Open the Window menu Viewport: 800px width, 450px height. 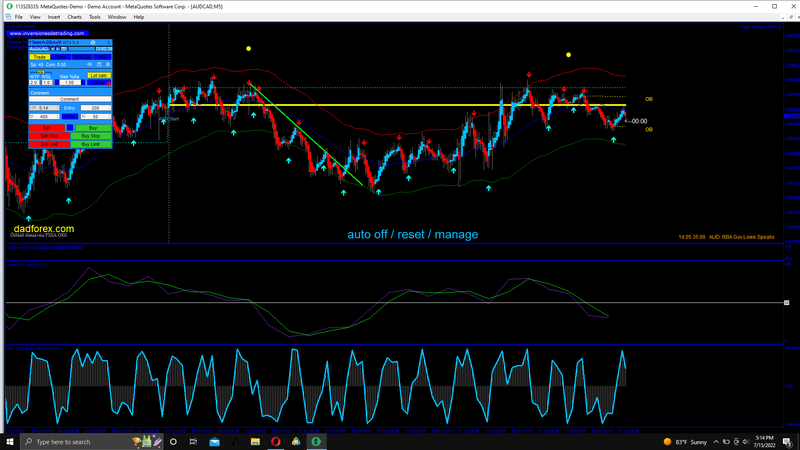(x=117, y=17)
